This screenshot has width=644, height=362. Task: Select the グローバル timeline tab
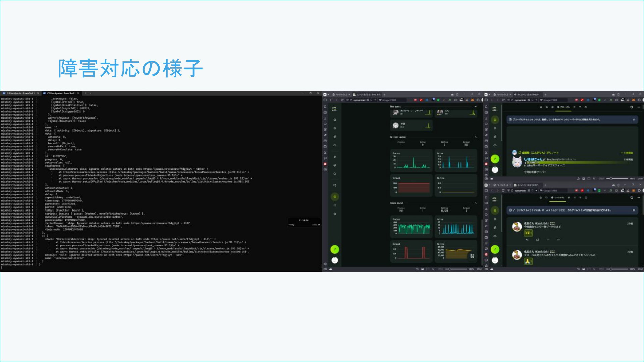(563, 107)
